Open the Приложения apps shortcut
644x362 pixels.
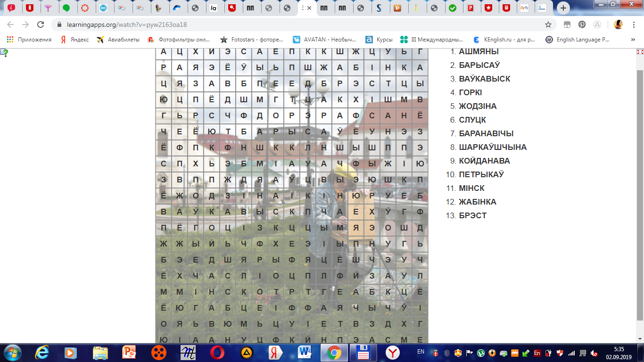[x=29, y=40]
